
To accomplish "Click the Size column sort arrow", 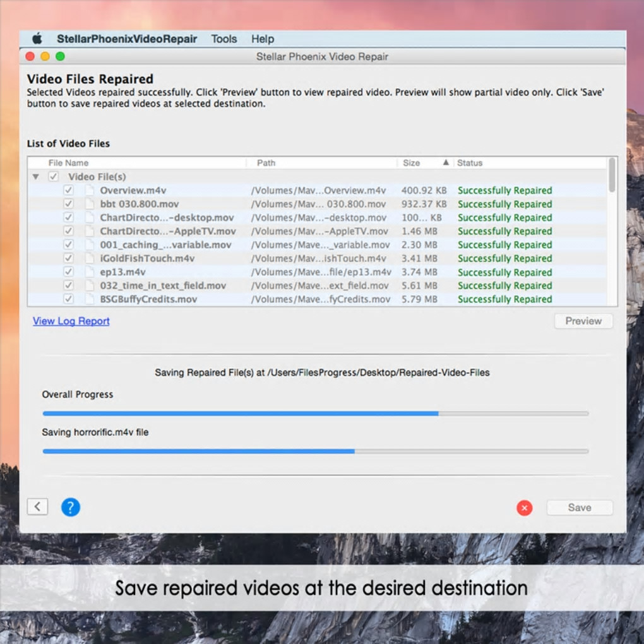I will pyautogui.click(x=446, y=163).
